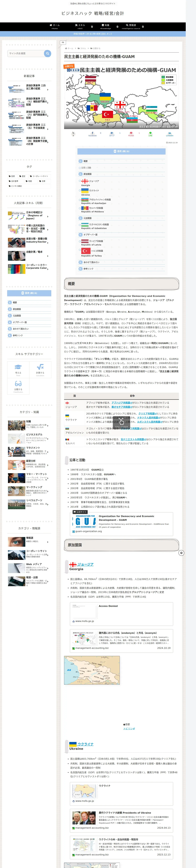
Task: Open the 考える Think graduation-cap category
Action: pos(18,370)
